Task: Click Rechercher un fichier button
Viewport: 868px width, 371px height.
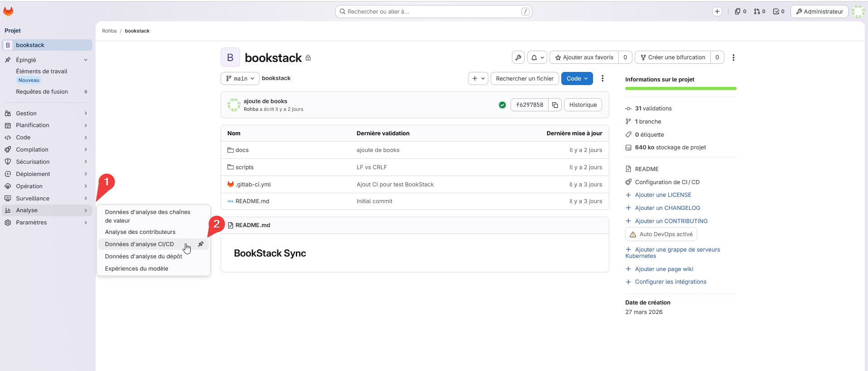Action: 525,78
